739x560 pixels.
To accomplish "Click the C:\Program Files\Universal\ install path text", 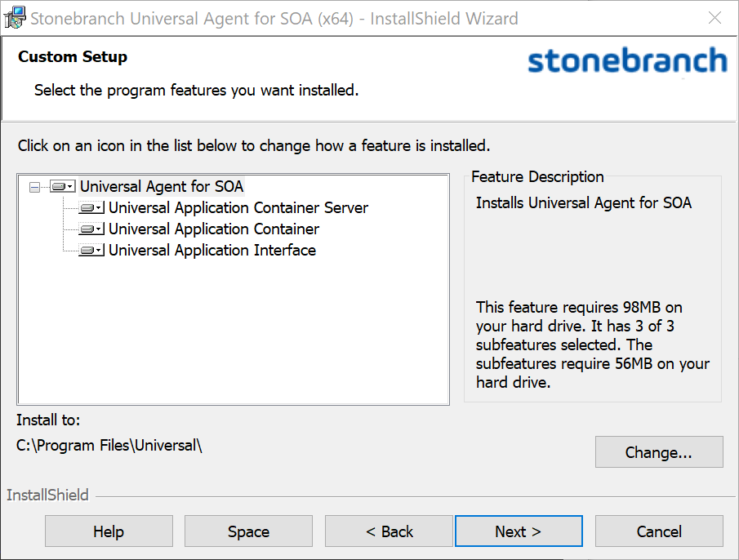I will (109, 446).
